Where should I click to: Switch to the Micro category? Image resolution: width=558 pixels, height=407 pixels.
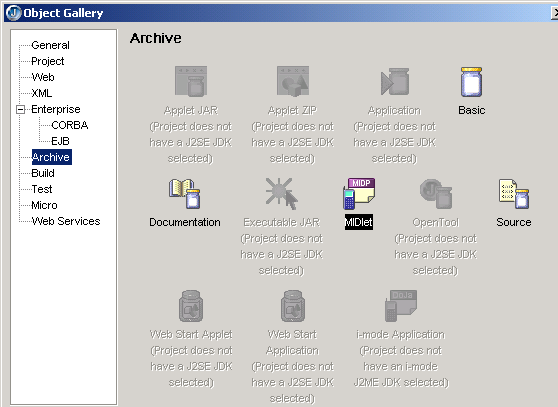[x=44, y=205]
